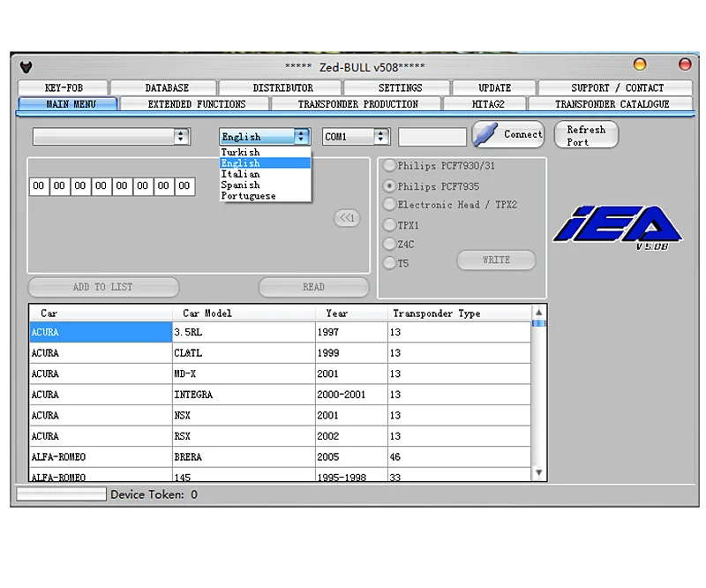
Task: Click the first 00 hex byte field
Action: (39, 186)
